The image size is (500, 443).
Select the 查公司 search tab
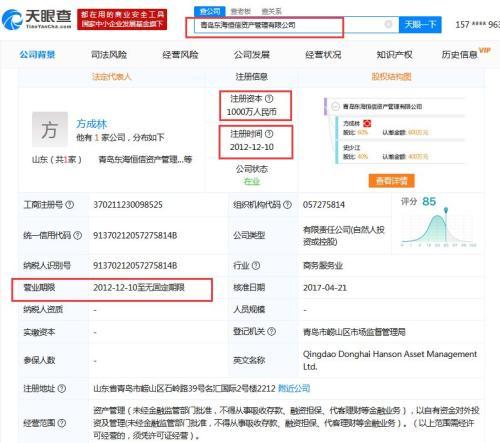[210, 11]
